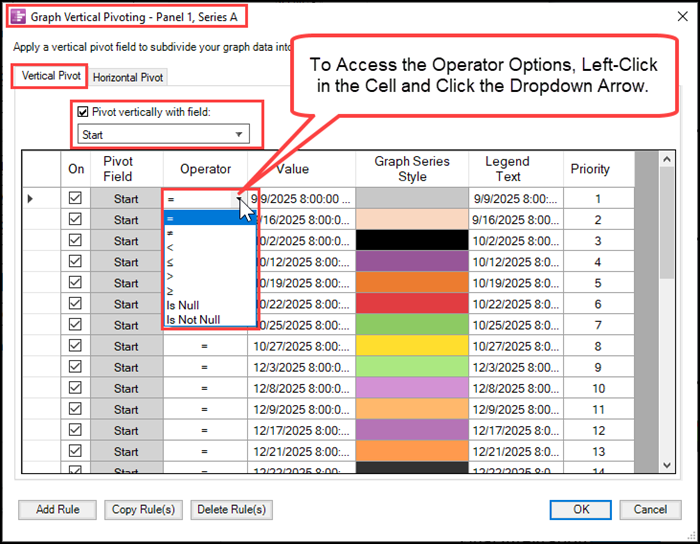
Task: Click the Copy Rule(s) button
Action: (143, 510)
